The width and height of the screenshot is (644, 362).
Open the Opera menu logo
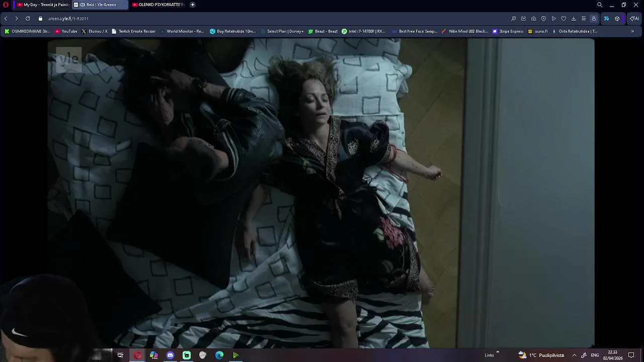click(x=6, y=5)
